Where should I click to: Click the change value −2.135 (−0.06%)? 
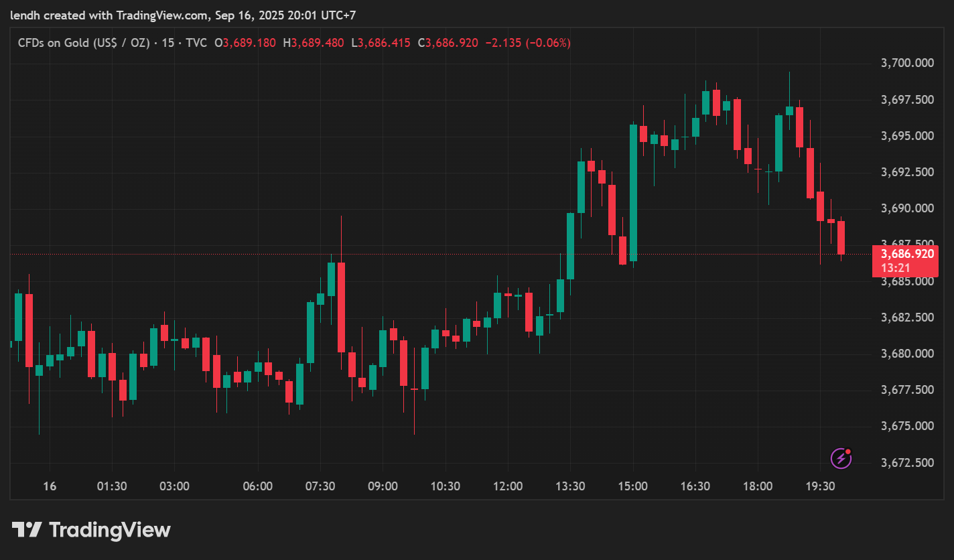(528, 43)
